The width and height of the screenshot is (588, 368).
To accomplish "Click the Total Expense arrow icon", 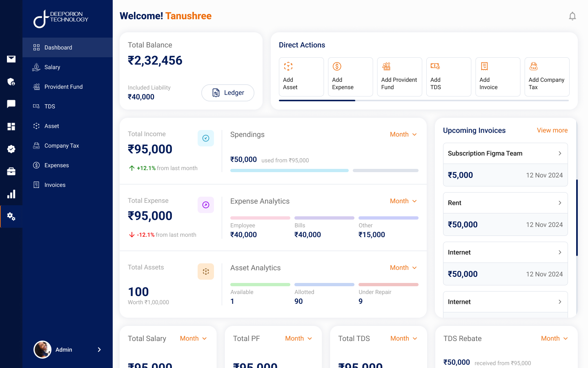I will (x=206, y=205).
